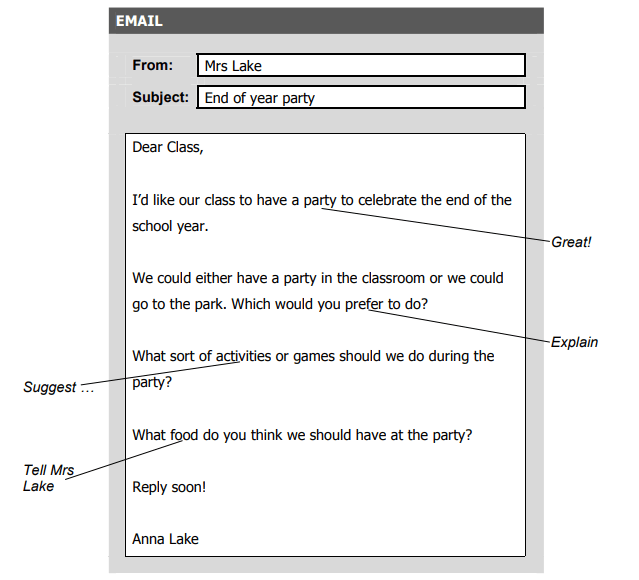
Task: Click the "Great!" annotation note
Action: tap(571, 243)
